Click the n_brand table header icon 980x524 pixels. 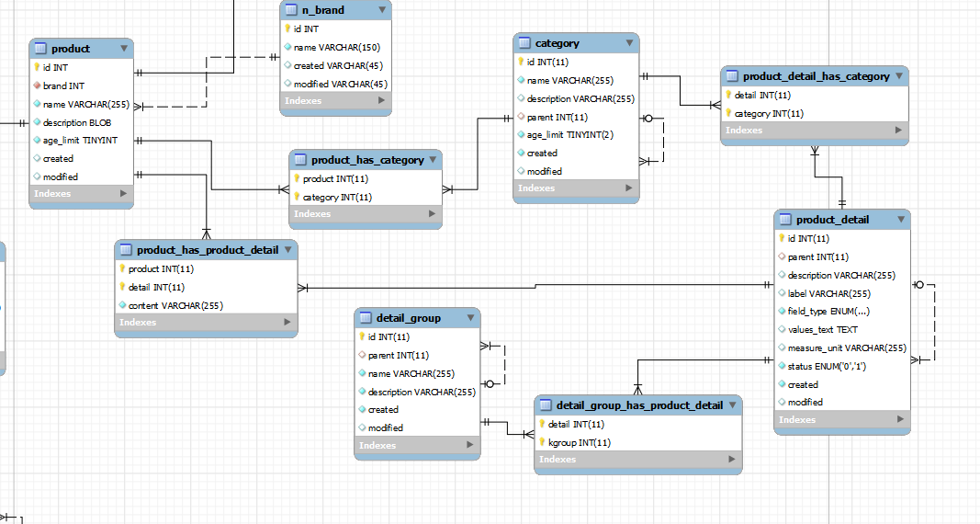291,10
